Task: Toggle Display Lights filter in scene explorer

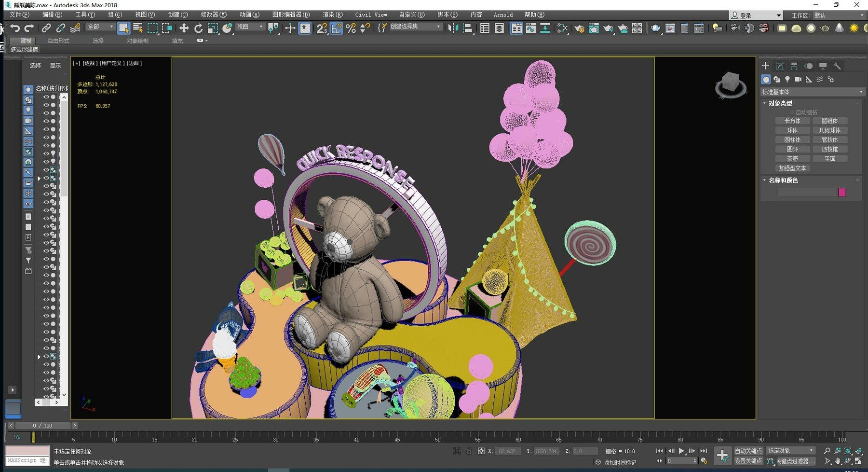Action: tap(28, 110)
